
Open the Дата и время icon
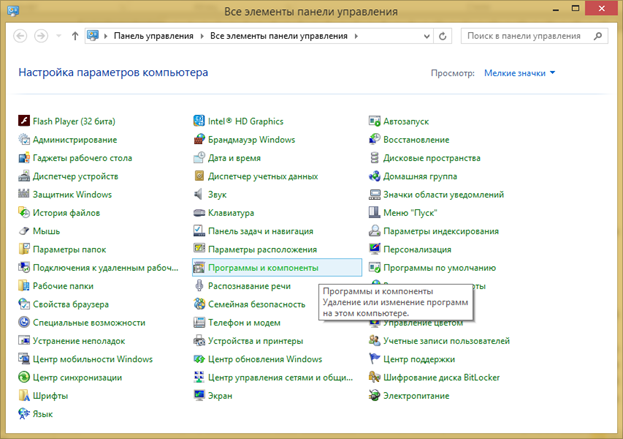[x=199, y=157]
